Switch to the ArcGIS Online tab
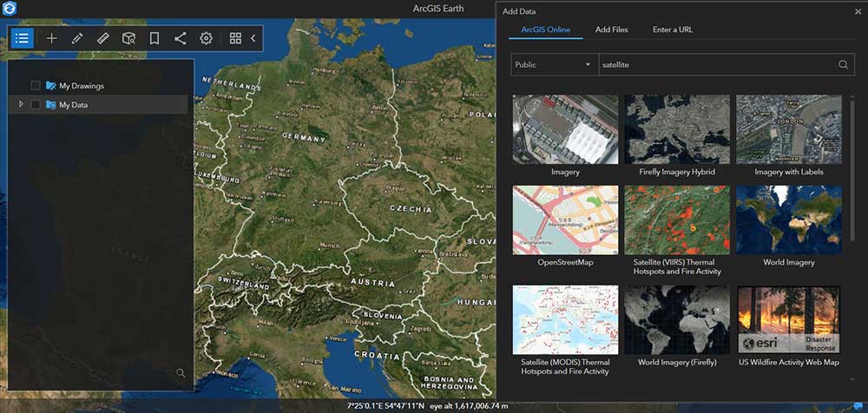This screenshot has height=413, width=868. (545, 29)
